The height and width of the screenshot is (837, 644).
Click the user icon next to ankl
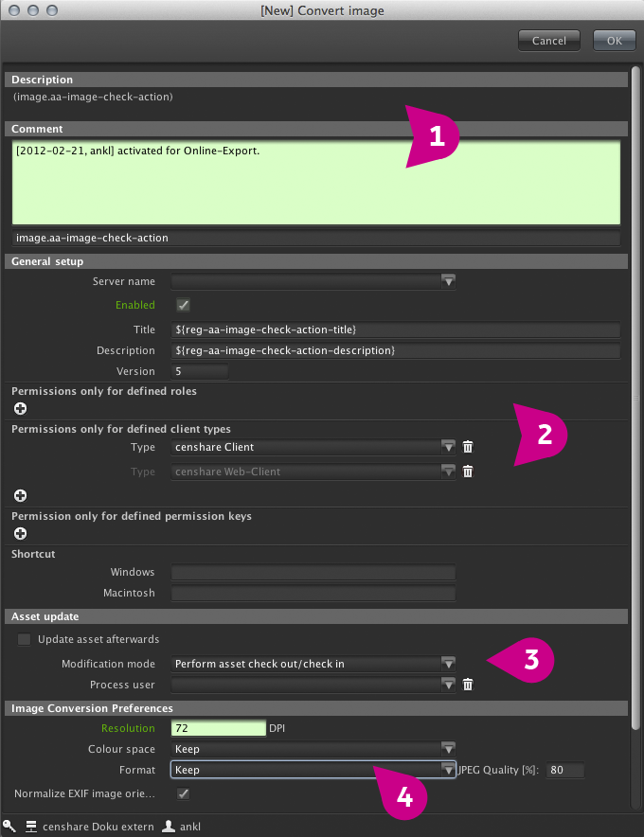[x=168, y=827]
